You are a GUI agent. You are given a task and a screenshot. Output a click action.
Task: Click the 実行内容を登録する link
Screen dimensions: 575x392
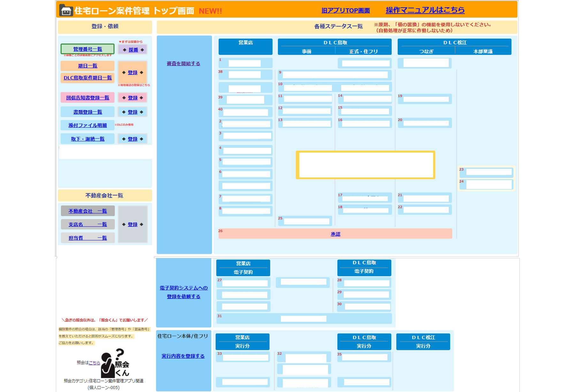[183, 356]
